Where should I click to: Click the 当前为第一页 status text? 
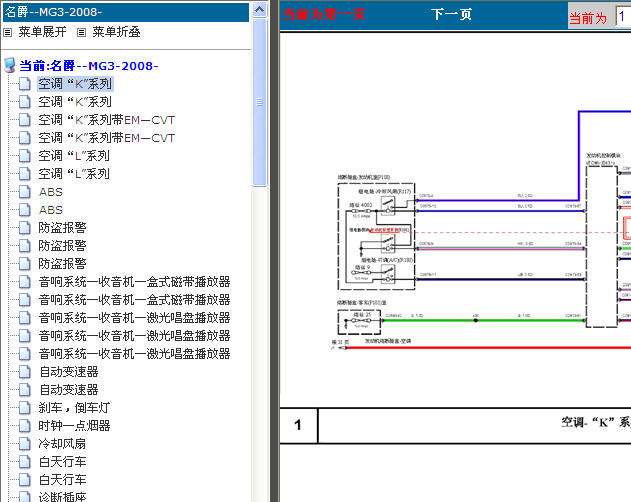click(324, 14)
